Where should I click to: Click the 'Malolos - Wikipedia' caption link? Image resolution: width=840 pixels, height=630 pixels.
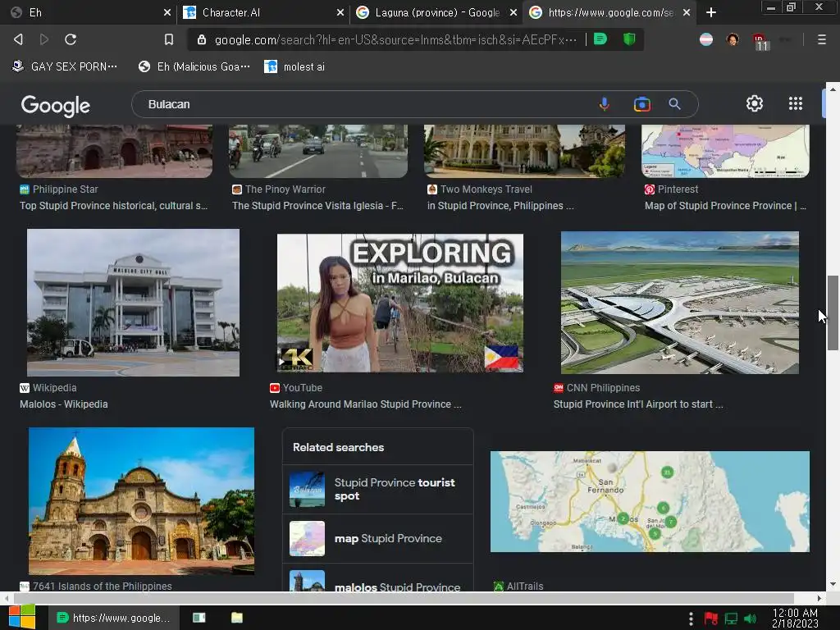point(64,404)
